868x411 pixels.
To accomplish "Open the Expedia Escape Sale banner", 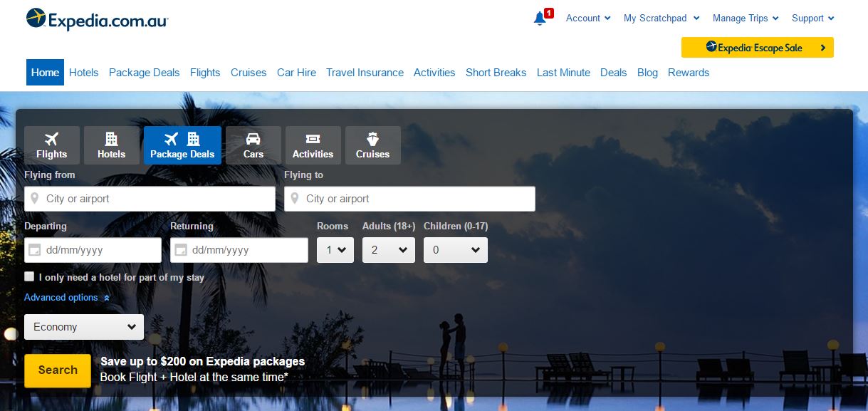I will [x=757, y=48].
